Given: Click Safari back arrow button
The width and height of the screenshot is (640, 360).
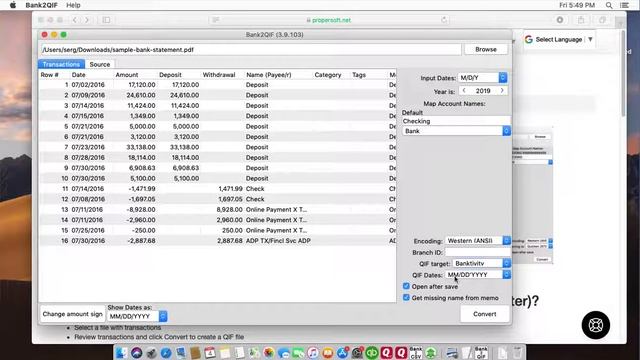Looking at the screenshot, I should click(x=75, y=20).
